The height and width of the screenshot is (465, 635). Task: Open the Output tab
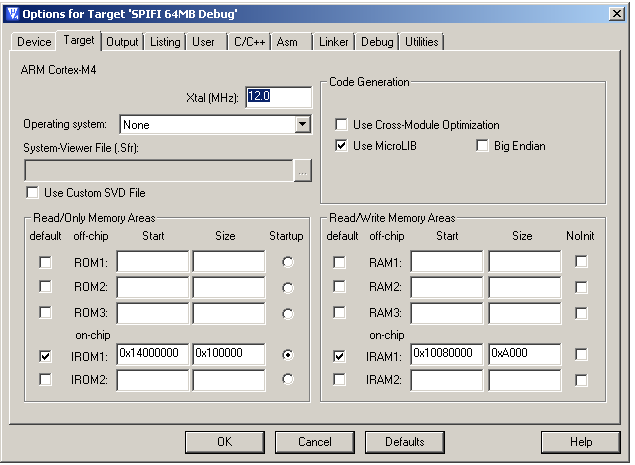pyautogui.click(x=122, y=42)
